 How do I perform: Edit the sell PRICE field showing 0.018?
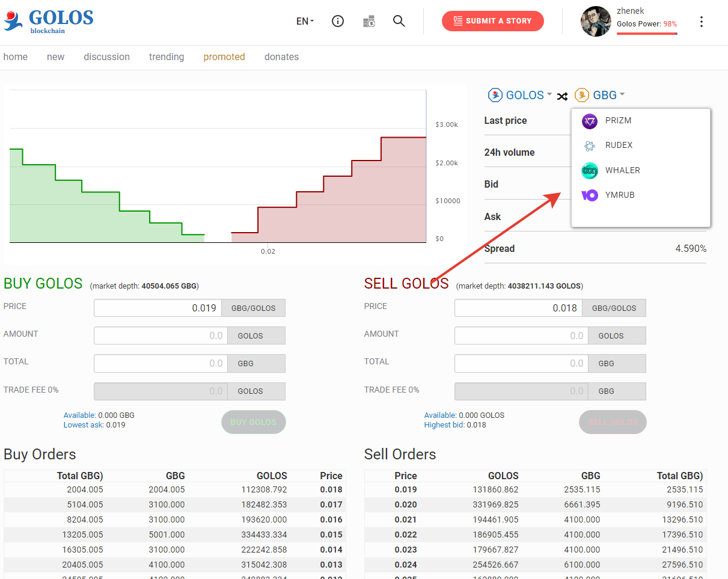519,308
